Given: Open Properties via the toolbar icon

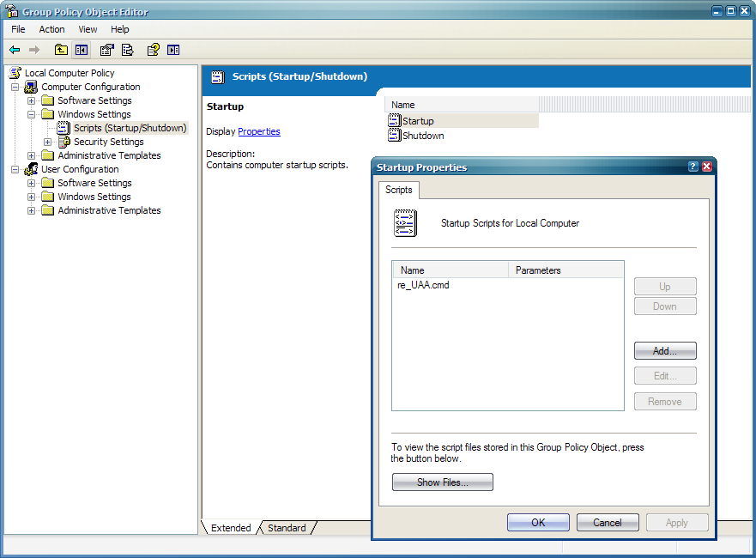Looking at the screenshot, I should pos(106,50).
